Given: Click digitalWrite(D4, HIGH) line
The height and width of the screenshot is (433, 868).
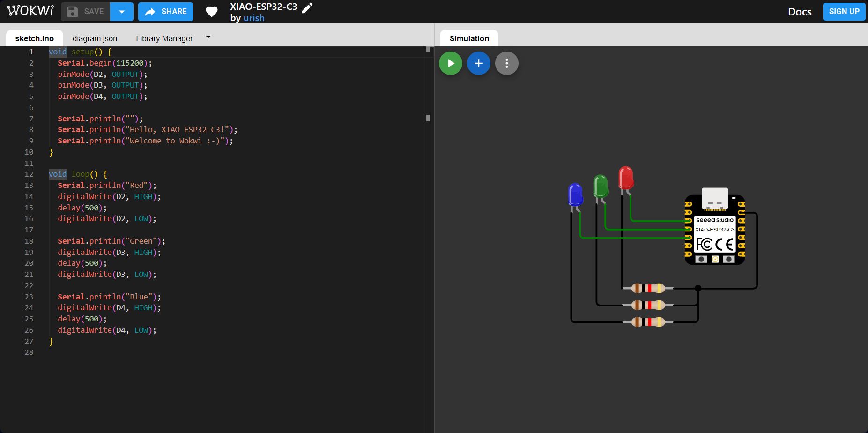Looking at the screenshot, I should 109,308.
